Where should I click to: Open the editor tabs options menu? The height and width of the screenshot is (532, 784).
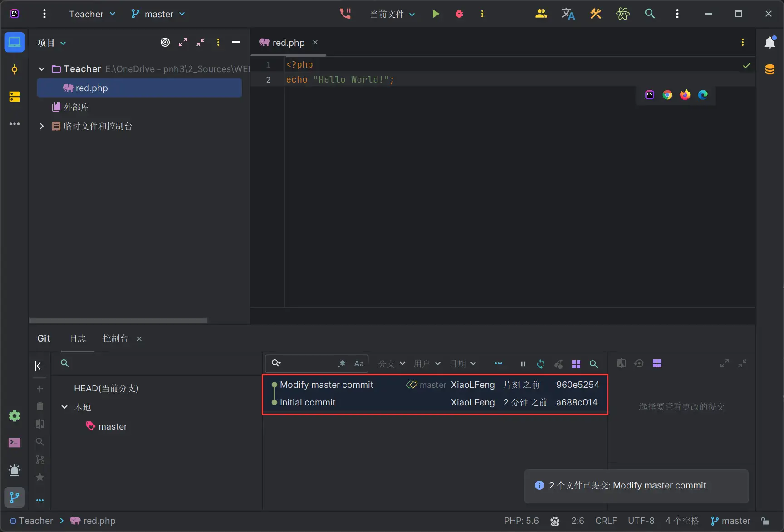(743, 42)
